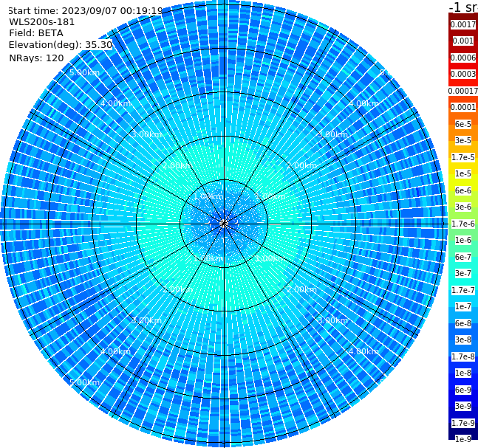The height and width of the screenshot is (448, 478).
Task: Pick the 1.7e-6 green colorbar level
Action: [463, 224]
